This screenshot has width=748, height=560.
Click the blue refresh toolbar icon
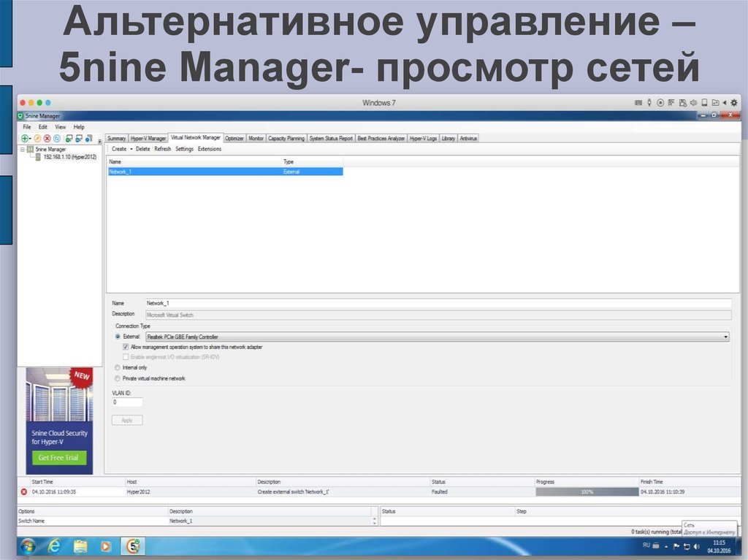(57, 138)
